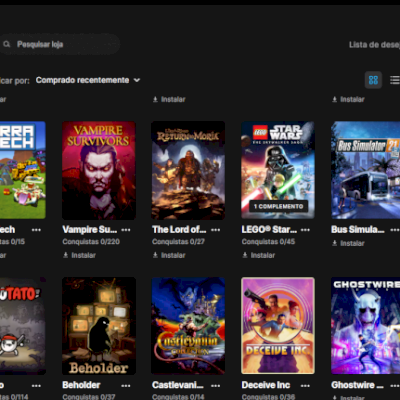Click Vampire Survivors title text
400x400 pixels.
tap(90, 230)
